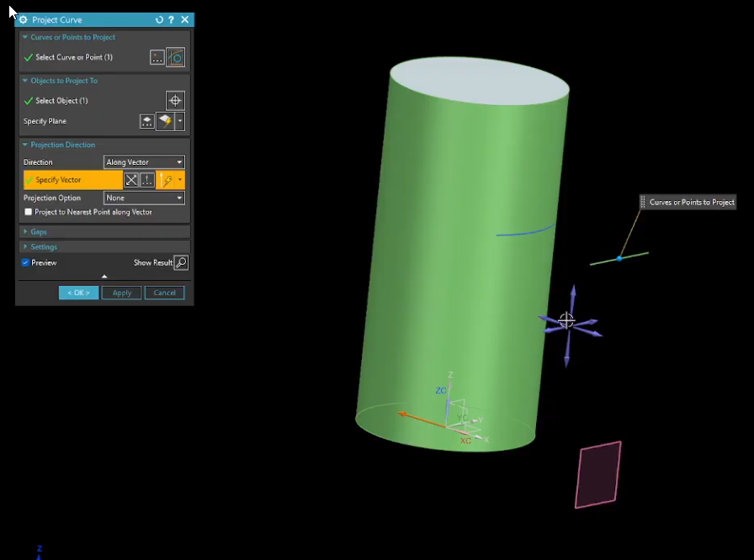Collapse the Curves or Points to Project section
Viewport: 754px width, 560px height.
(25, 37)
